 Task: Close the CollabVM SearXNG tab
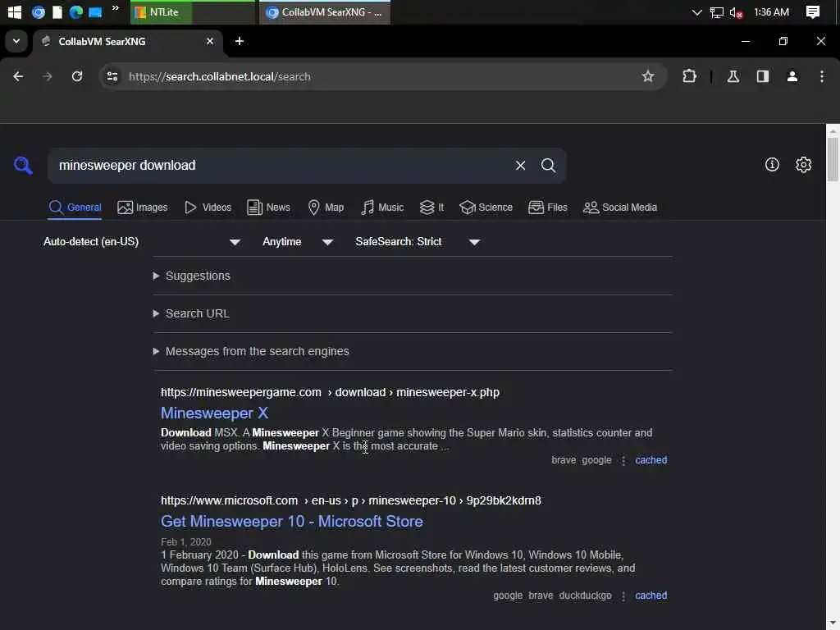pyautogui.click(x=210, y=41)
